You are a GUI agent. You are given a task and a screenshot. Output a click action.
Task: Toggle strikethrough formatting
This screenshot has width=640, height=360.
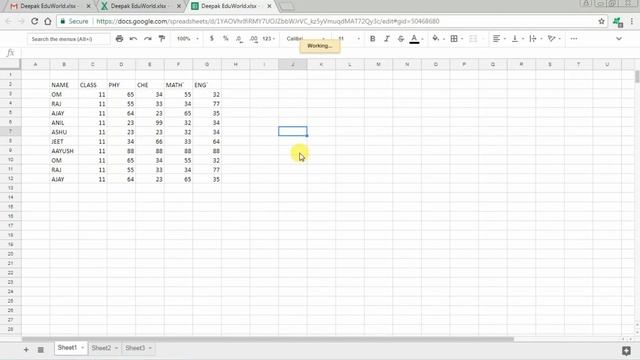[401, 38]
